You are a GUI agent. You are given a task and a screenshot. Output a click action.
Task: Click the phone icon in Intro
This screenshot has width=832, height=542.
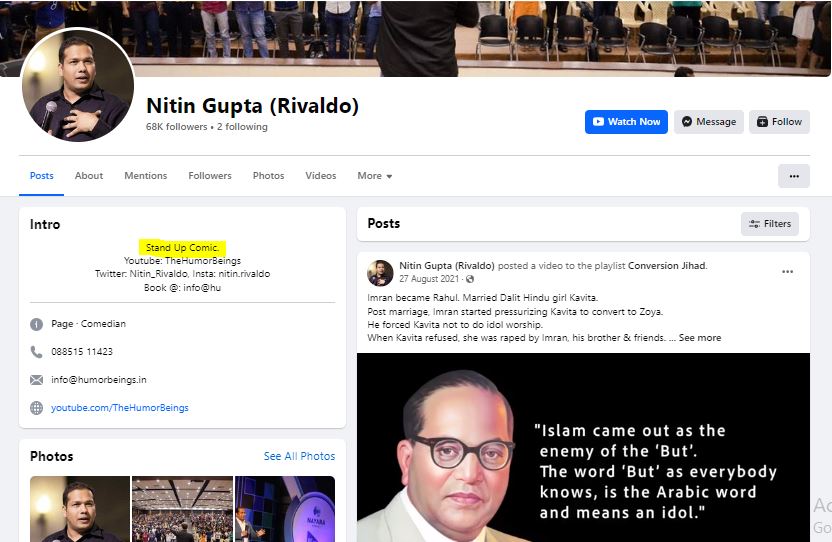pos(36,351)
